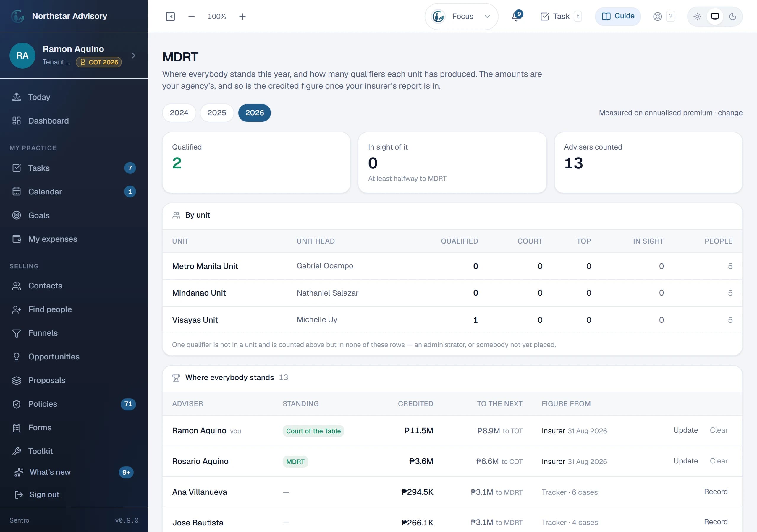This screenshot has height=532, width=757.
Task: Collapse the sidebar panel icon
Action: [x=170, y=17]
